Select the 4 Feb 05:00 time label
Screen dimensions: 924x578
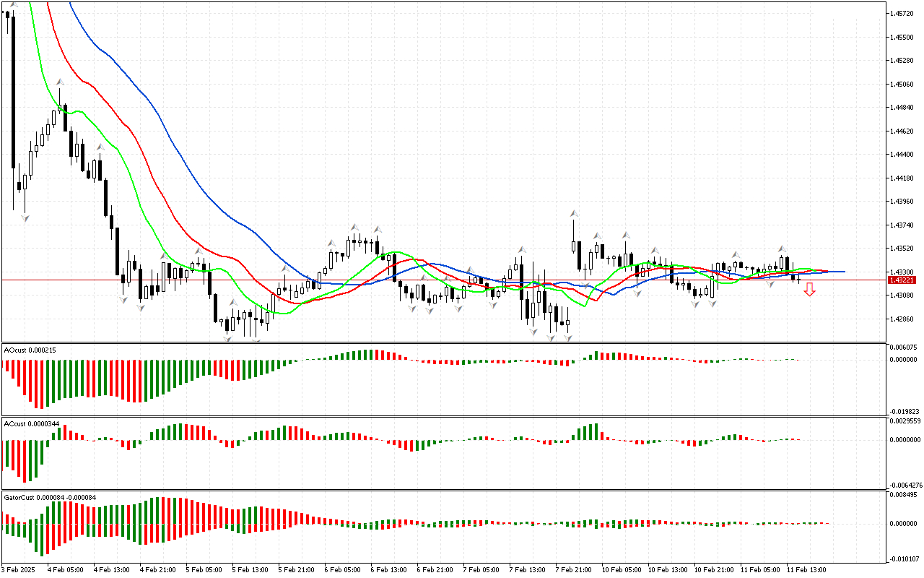[66, 569]
